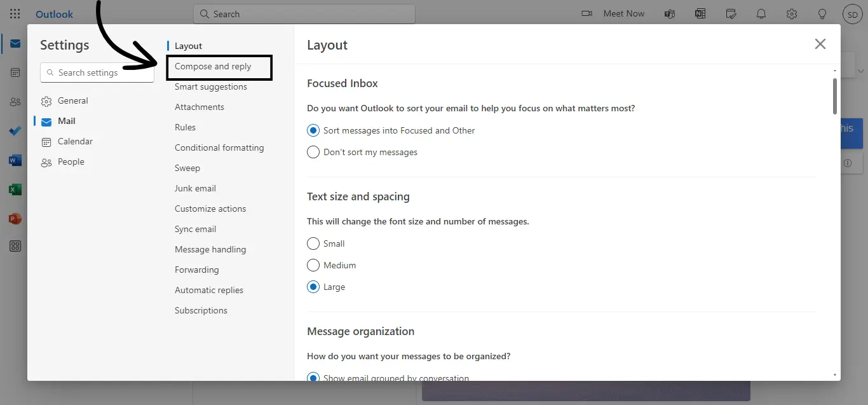Choose Medium text size
This screenshot has height=405, width=868.
[x=313, y=265]
